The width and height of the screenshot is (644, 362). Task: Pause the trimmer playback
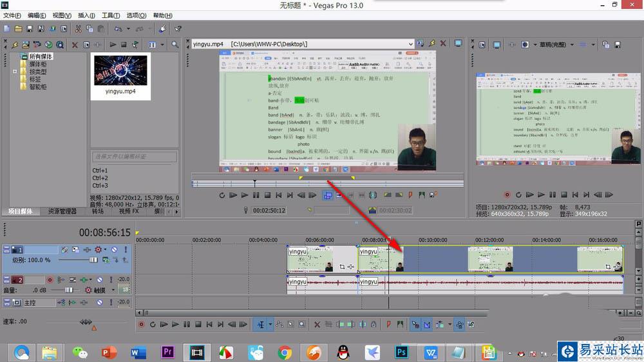256,195
